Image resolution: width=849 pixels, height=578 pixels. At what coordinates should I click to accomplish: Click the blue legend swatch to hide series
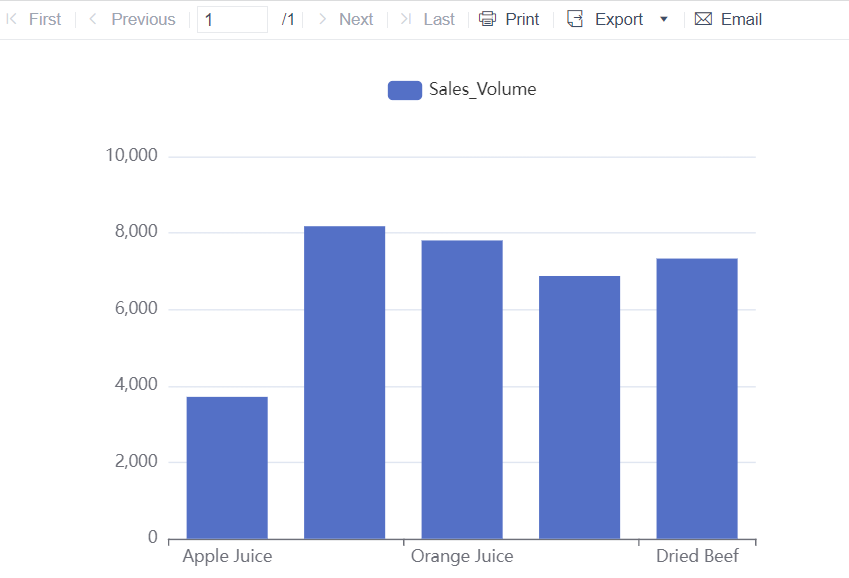point(404,89)
